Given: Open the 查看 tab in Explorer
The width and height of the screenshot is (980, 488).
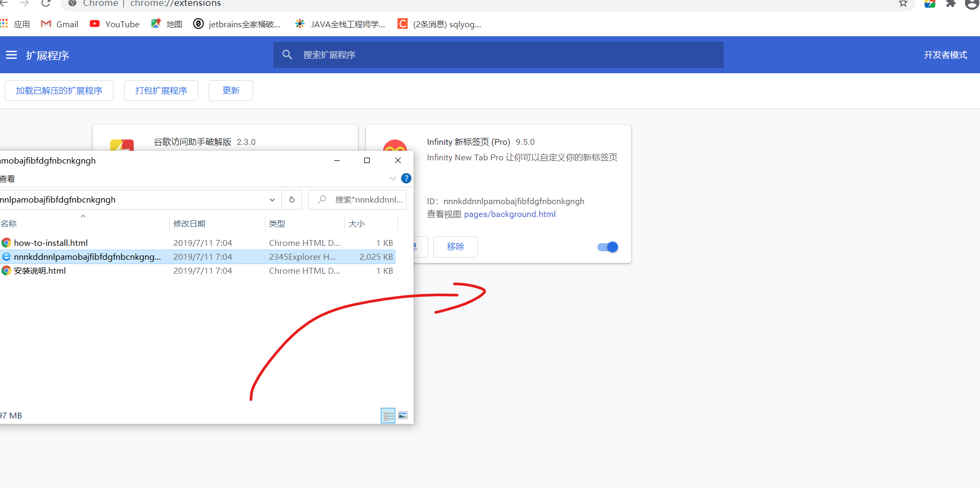Looking at the screenshot, I should [7, 179].
